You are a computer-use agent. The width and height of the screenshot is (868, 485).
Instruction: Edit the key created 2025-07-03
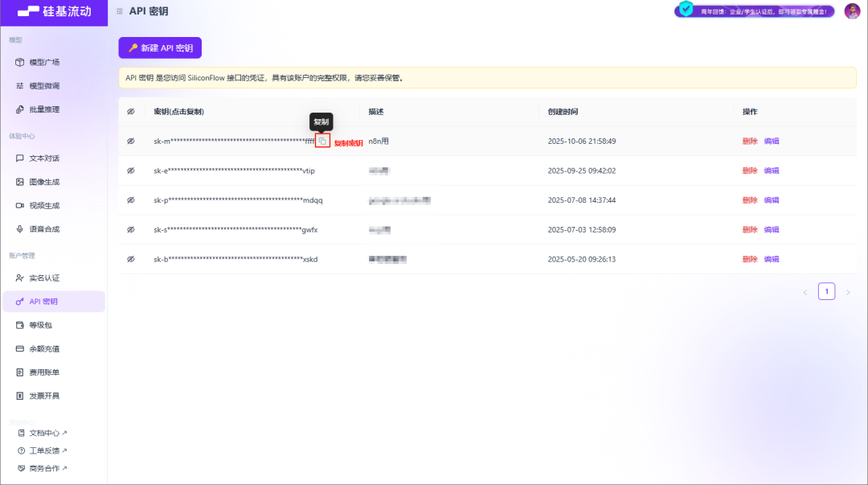click(x=772, y=229)
